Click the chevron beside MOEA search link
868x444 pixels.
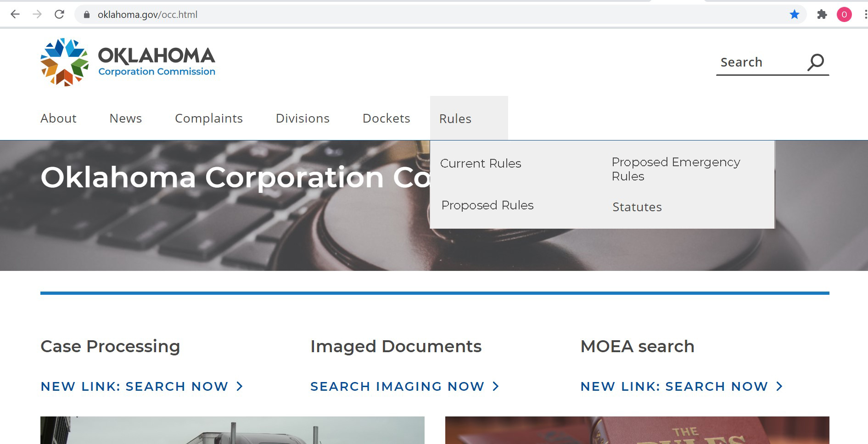coord(779,387)
